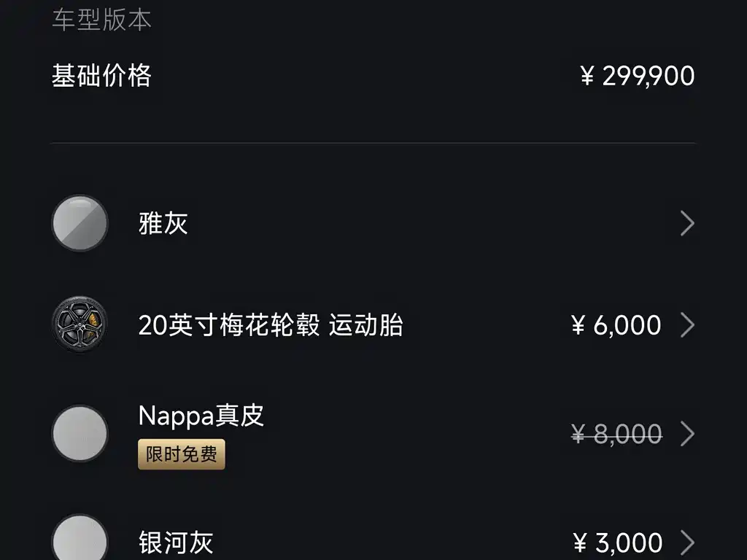Open the Nappa真皮 option label
747x560 pixels.
[201, 416]
